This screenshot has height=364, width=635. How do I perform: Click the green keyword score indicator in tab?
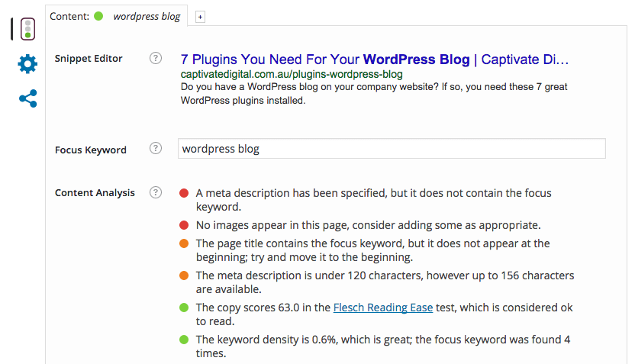click(x=98, y=16)
